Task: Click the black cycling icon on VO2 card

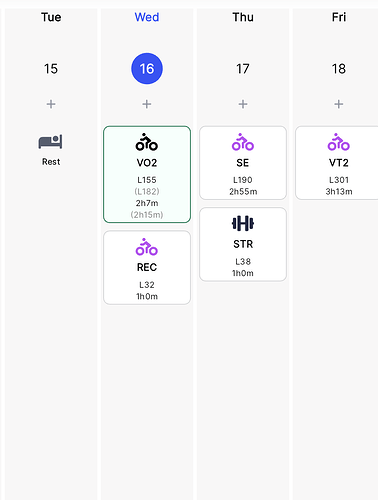Action: click(147, 142)
